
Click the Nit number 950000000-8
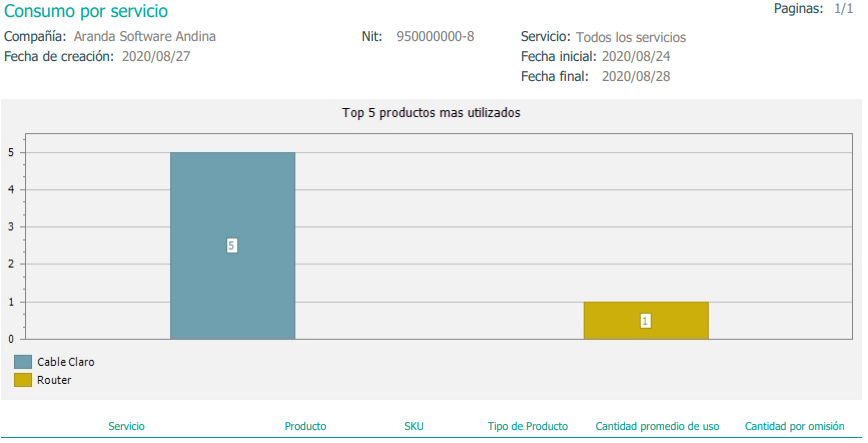435,37
